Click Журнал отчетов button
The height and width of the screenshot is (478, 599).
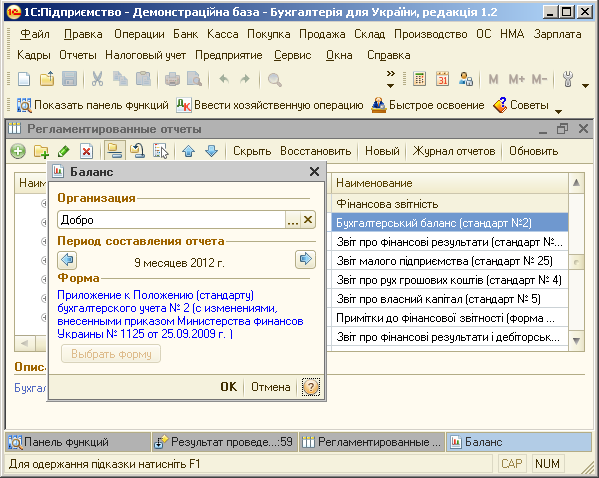pos(453,151)
